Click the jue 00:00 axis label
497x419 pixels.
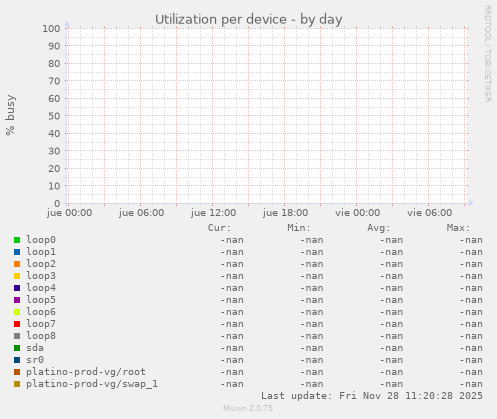pyautogui.click(x=69, y=213)
